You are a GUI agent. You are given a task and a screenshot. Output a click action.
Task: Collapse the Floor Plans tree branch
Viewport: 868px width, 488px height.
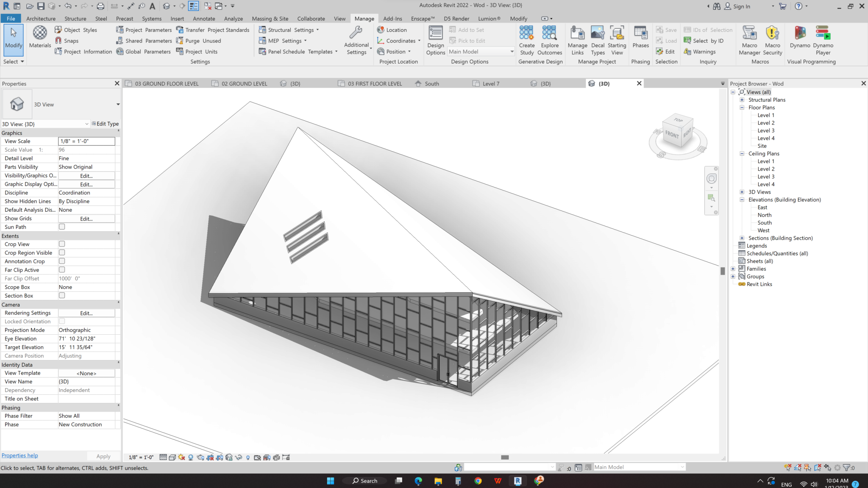pos(742,107)
